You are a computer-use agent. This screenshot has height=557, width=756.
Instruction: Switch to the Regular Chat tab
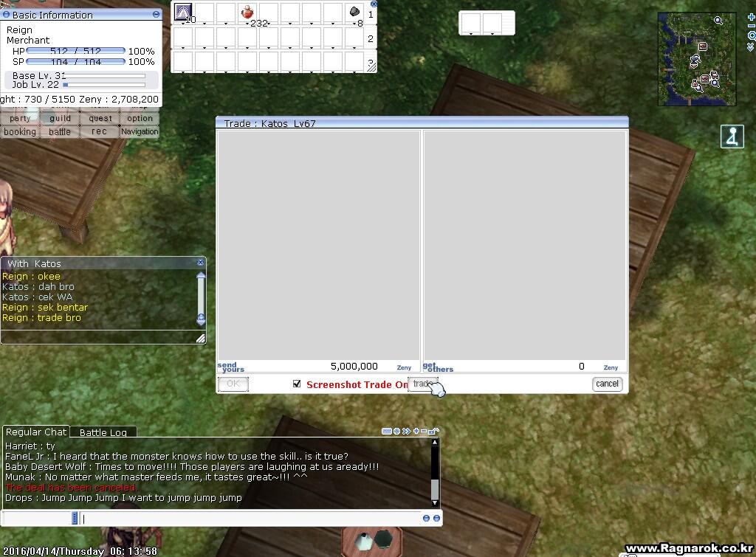(x=36, y=432)
